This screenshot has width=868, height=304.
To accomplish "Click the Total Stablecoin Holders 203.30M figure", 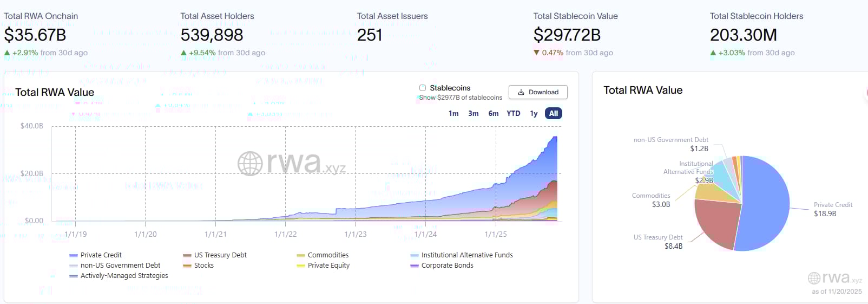I will (x=744, y=35).
